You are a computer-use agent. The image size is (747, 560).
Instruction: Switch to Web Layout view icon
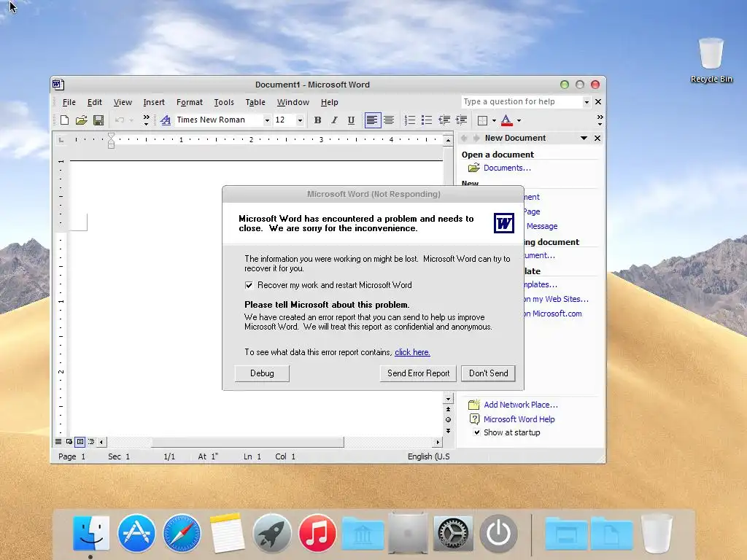click(x=69, y=441)
